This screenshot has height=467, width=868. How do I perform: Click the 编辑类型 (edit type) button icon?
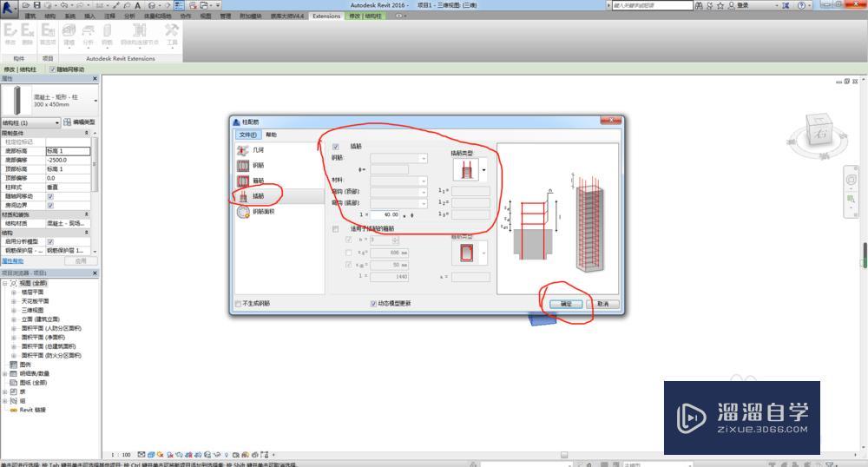67,122
